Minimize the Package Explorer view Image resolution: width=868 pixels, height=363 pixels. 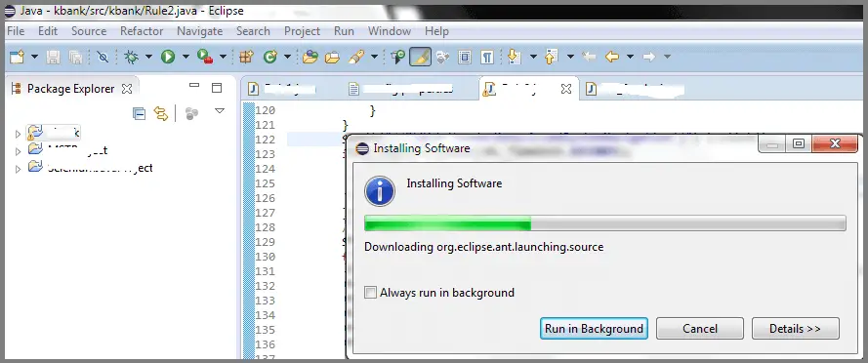coord(194,86)
